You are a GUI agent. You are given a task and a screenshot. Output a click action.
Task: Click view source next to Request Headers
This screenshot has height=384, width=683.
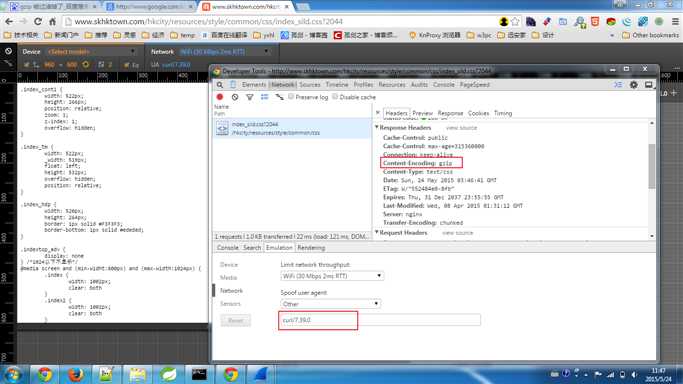[457, 233]
